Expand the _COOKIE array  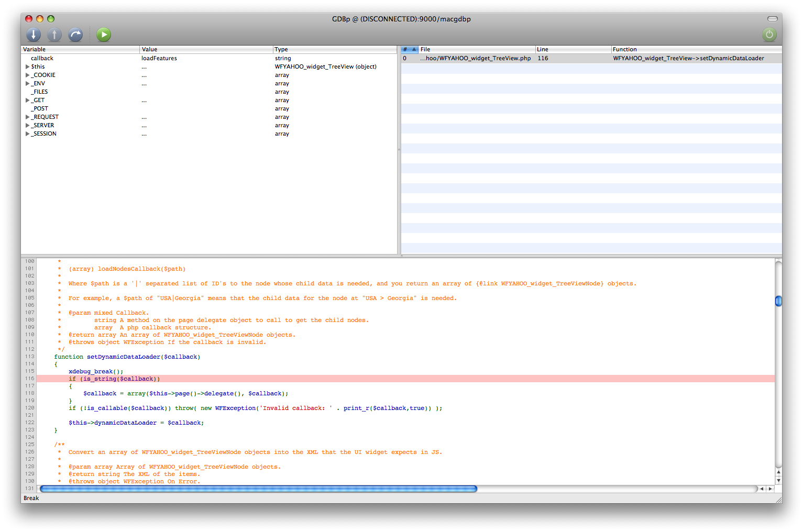[x=27, y=75]
